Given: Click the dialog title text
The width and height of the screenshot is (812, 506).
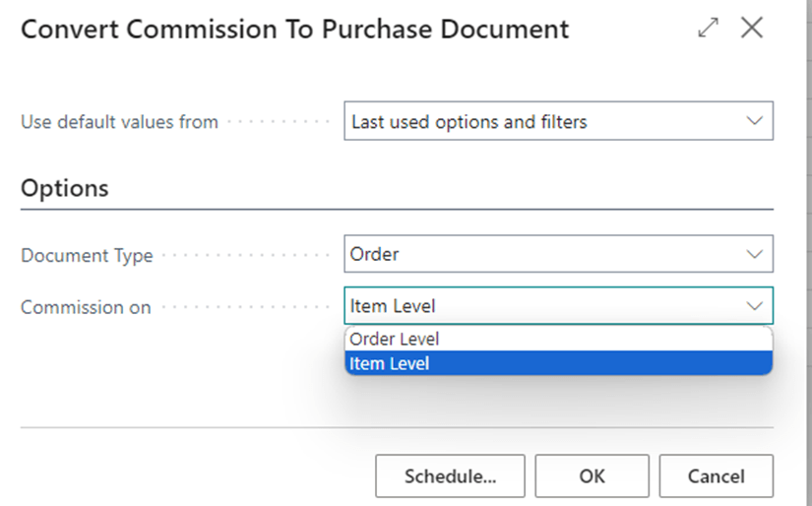Looking at the screenshot, I should click(294, 30).
